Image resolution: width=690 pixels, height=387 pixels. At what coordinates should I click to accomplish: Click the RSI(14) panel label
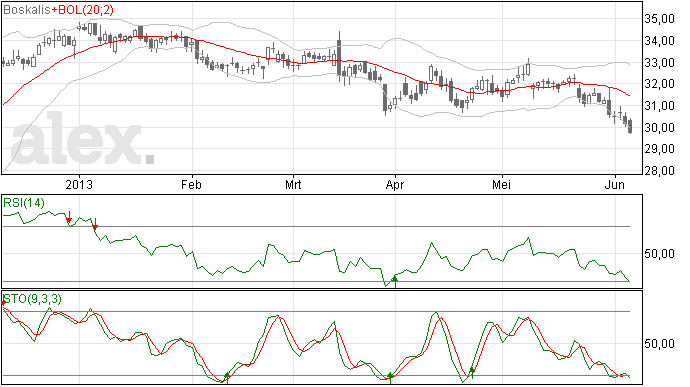(24, 203)
